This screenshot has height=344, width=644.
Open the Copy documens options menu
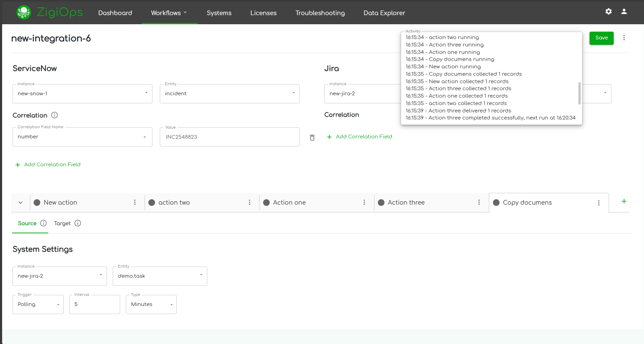[x=599, y=203]
